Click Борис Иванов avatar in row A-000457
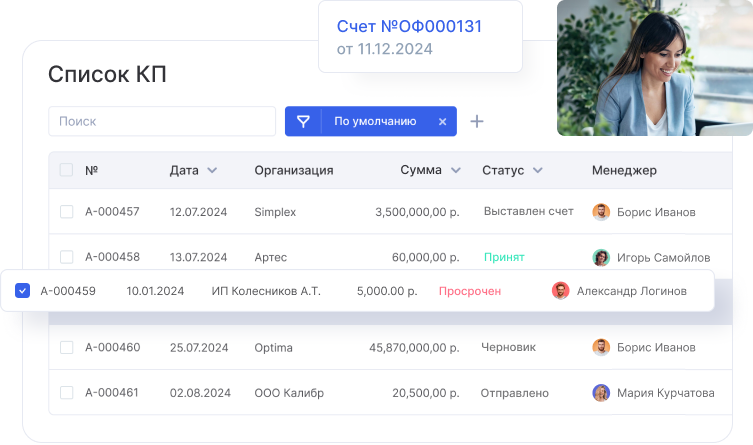 pyautogui.click(x=601, y=212)
